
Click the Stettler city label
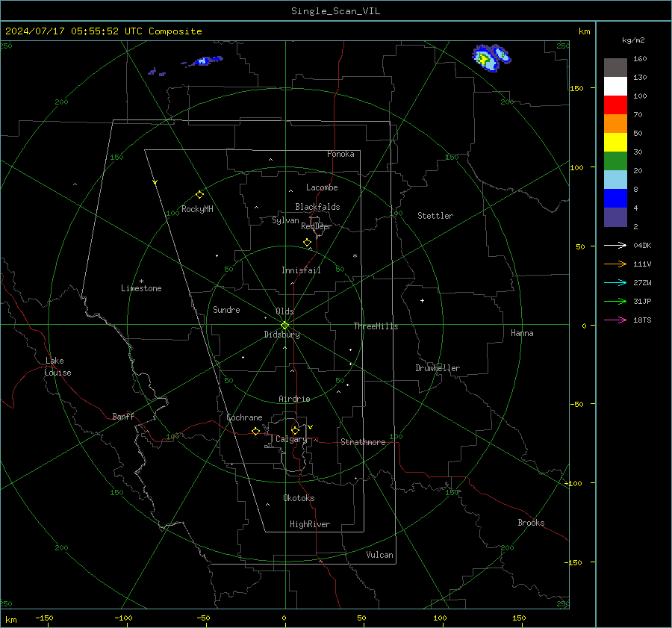tap(435, 216)
